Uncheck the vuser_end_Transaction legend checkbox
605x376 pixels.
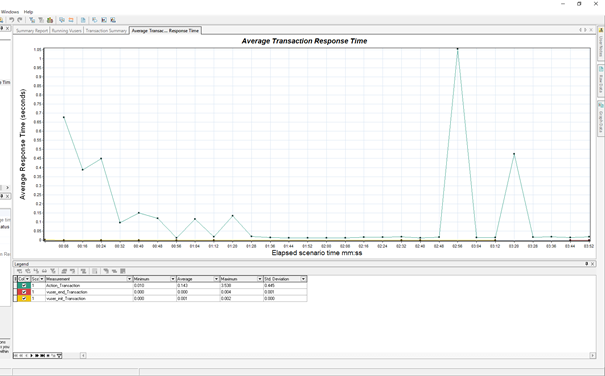pyautogui.click(x=24, y=292)
